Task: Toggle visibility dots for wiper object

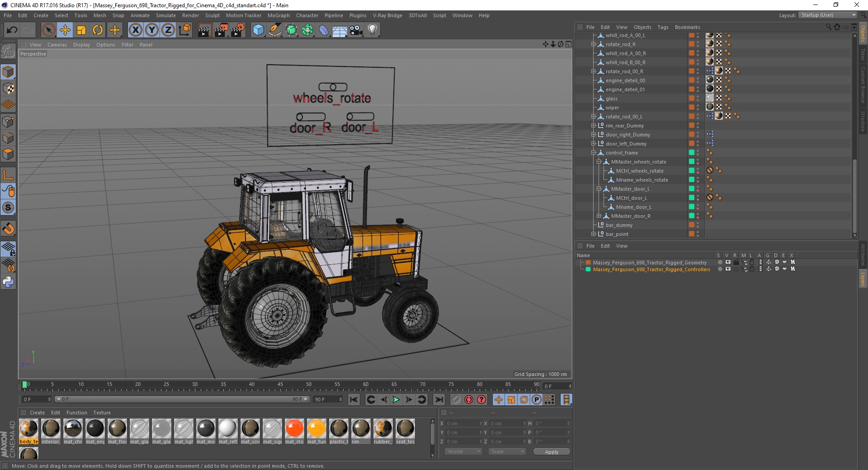Action: pos(698,107)
